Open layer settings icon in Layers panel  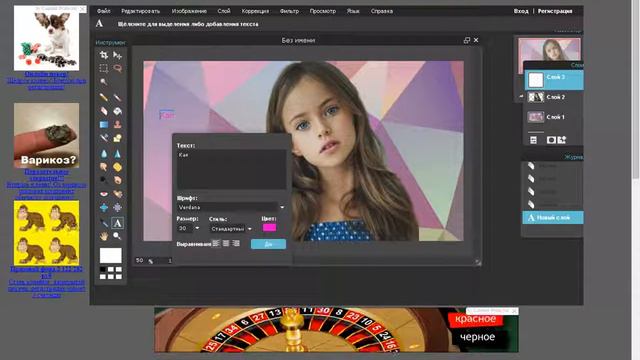click(x=533, y=140)
